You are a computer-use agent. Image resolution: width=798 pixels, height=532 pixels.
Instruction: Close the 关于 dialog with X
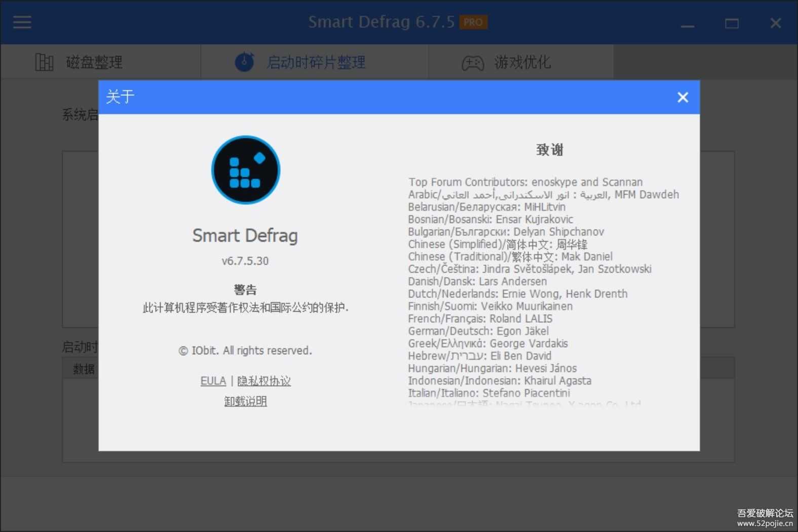682,97
